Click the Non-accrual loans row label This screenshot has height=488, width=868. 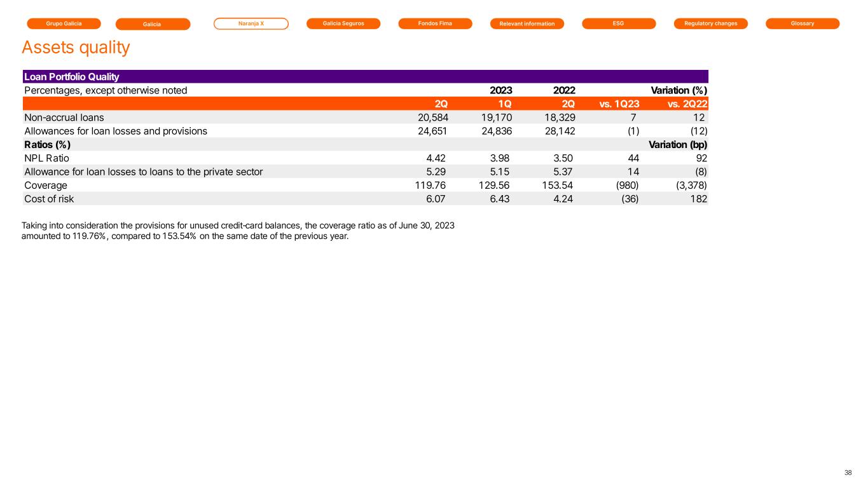(x=64, y=118)
